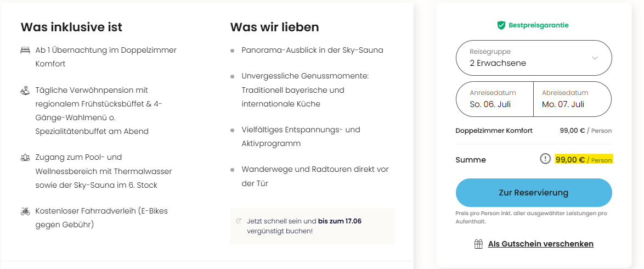Select the Doppelzimmer Komfort price row
Viewport: 644px width, 269px height.
(x=534, y=131)
